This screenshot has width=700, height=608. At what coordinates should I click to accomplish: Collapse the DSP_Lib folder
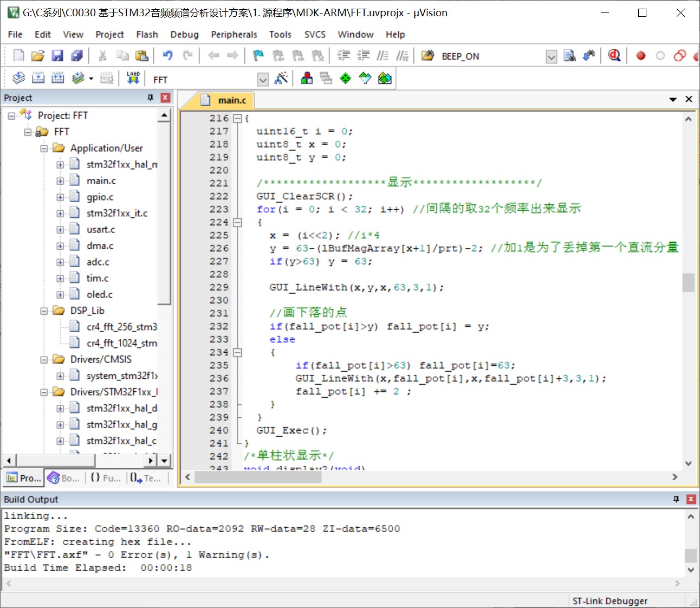tap(44, 311)
